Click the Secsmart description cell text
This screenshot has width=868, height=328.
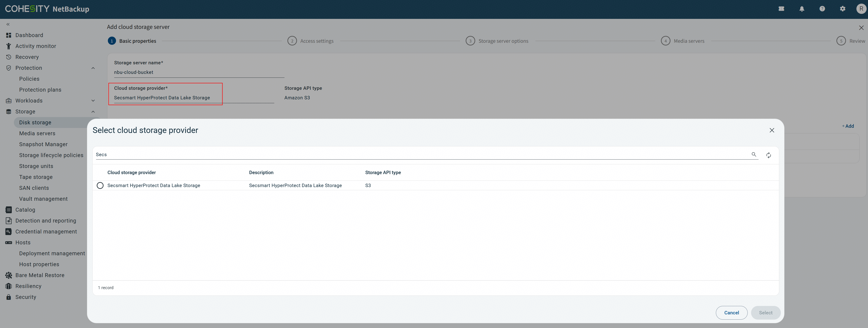(x=295, y=186)
